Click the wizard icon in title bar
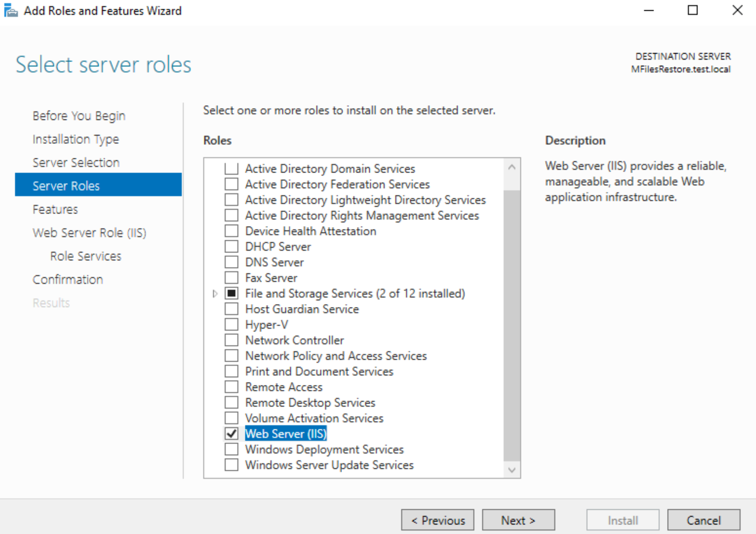The width and height of the screenshot is (756, 534). click(x=11, y=11)
